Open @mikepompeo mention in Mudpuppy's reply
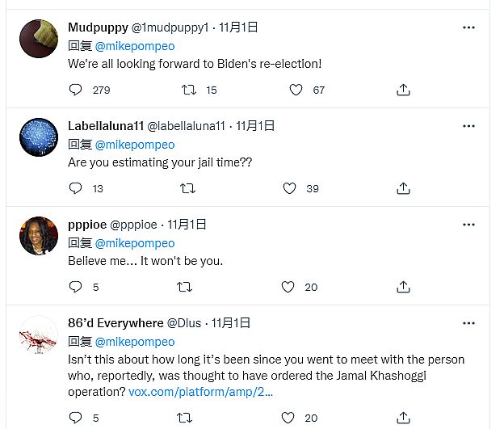Screen dimensions: 504x429 (135, 46)
